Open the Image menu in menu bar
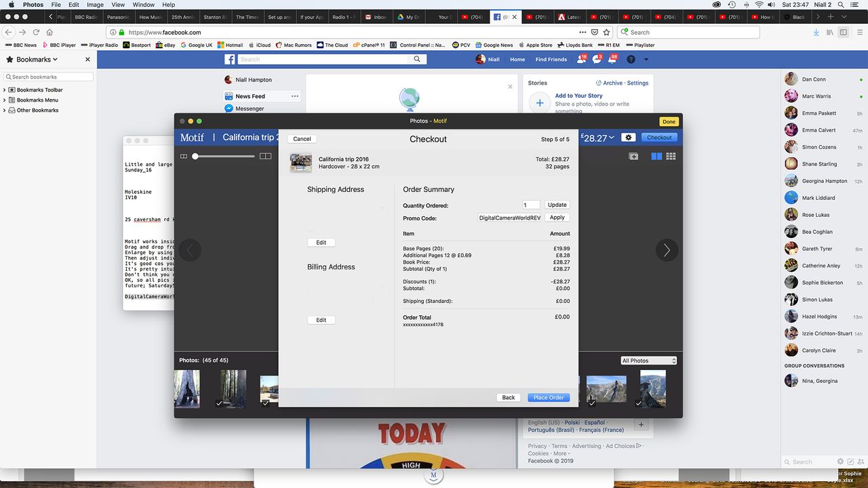868x488 pixels. pos(95,5)
